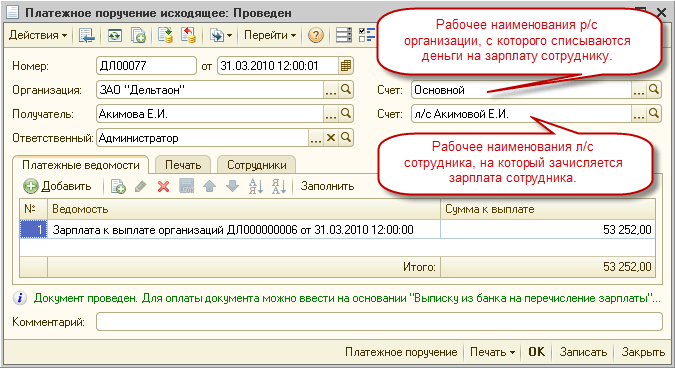Click the enter-on-basis document icon

(217, 35)
